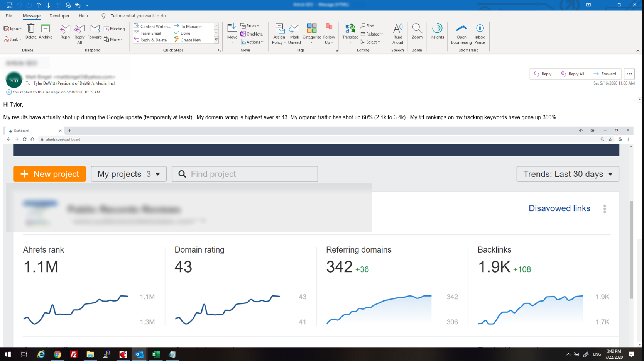Click the Save icon in quick access toolbar
Viewport: 644px width, 361px height.
(x=10, y=5)
